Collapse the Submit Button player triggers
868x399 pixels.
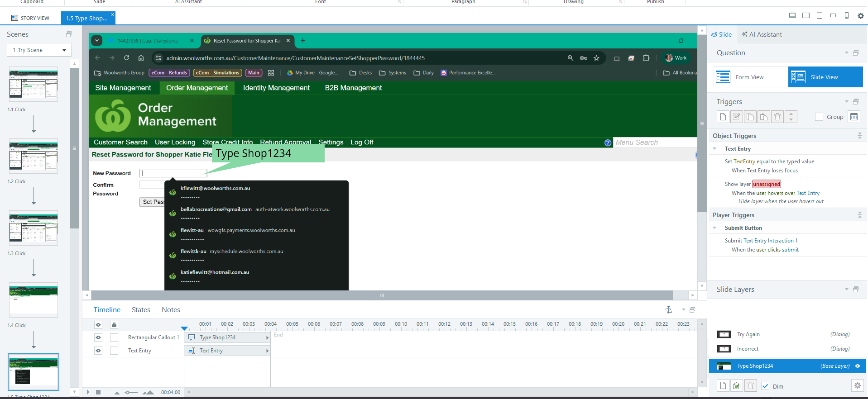(x=715, y=228)
